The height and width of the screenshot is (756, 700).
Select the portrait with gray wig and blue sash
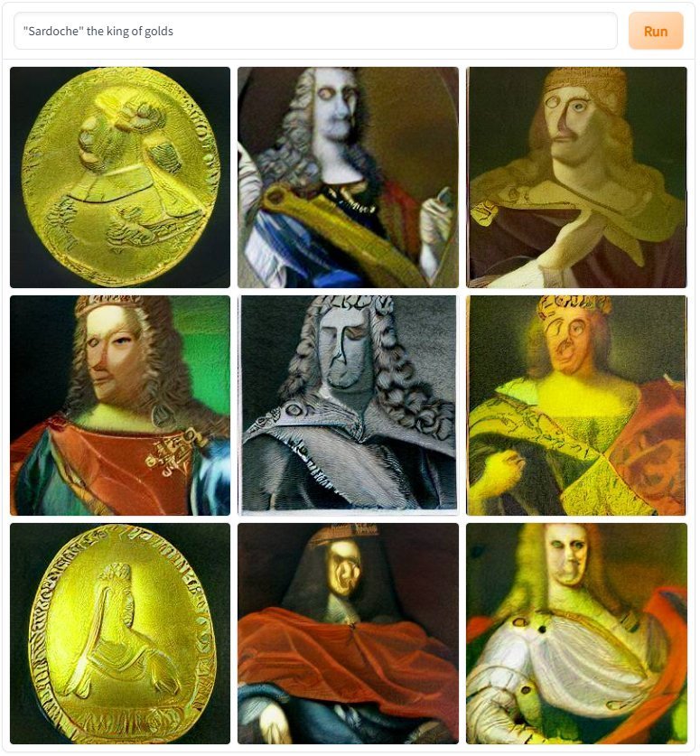348,177
